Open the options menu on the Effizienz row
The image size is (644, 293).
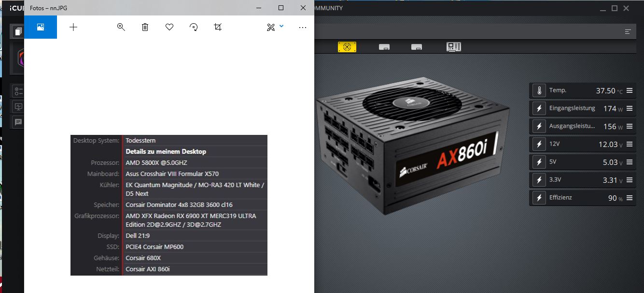629,198
